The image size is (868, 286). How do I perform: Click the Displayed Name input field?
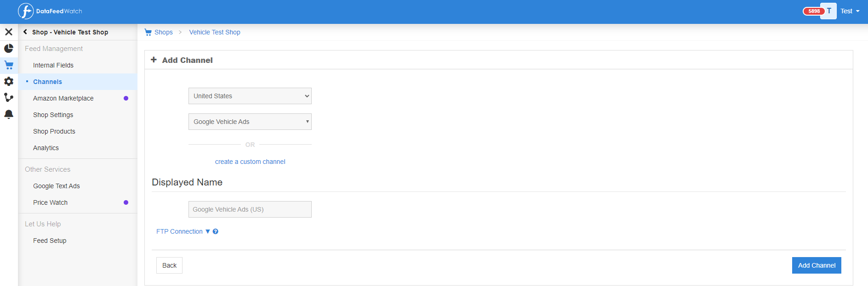(x=250, y=209)
